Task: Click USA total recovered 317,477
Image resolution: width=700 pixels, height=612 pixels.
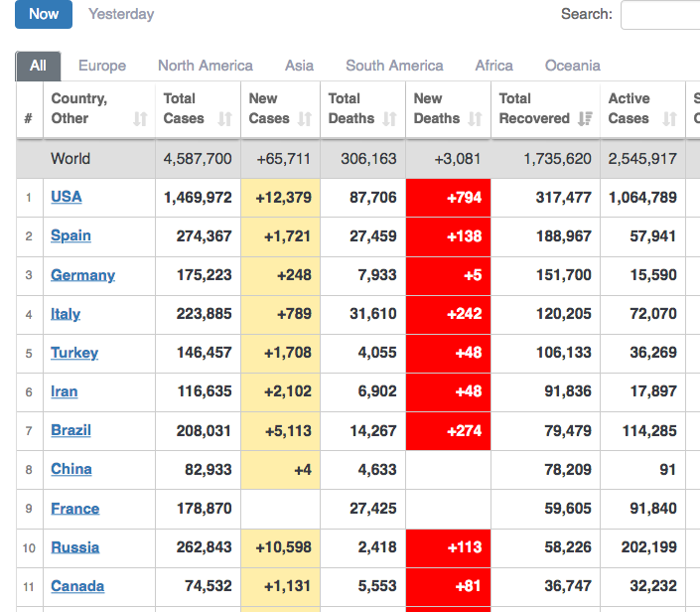Action: point(563,198)
